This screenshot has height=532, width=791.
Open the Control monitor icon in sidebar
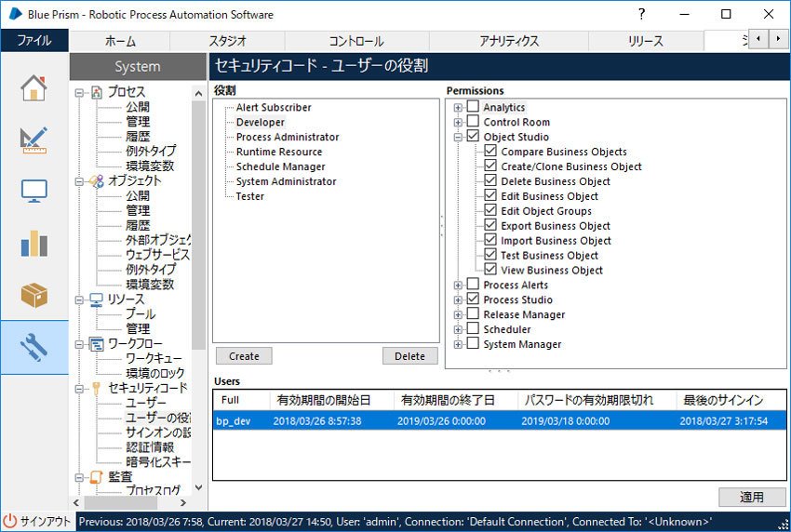[x=34, y=191]
